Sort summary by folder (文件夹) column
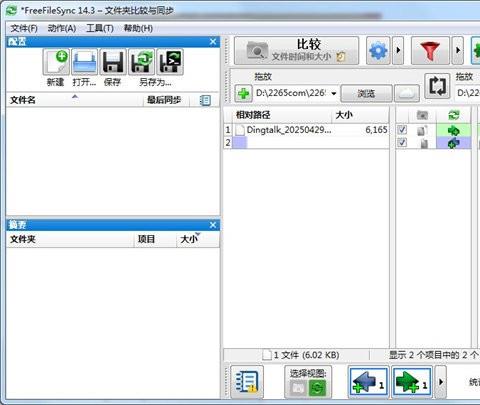480x405 pixels. 70,239
